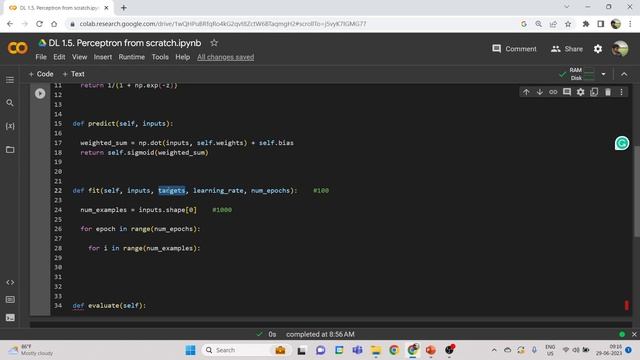640x360 pixels.
Task: Click the All changes saved link
Action: pyautogui.click(x=225, y=57)
